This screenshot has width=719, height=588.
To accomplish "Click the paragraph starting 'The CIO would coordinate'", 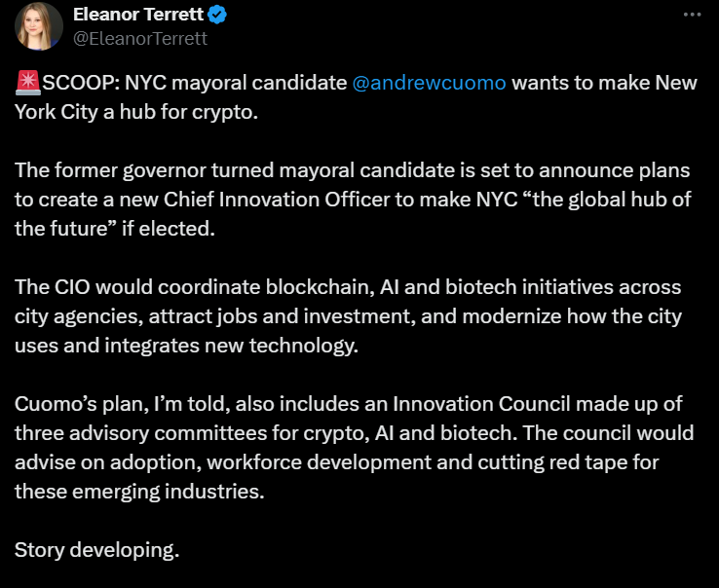I will (x=348, y=315).
